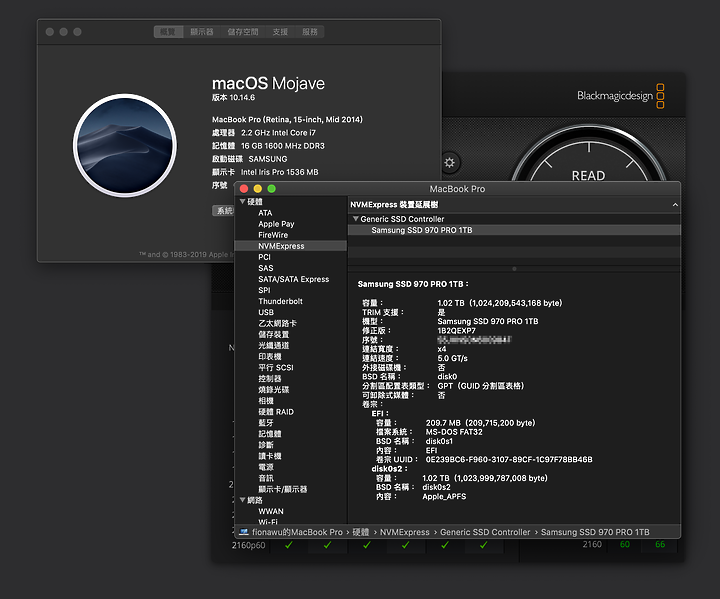Select 控制器 in the sidebar

pyautogui.click(x=270, y=379)
